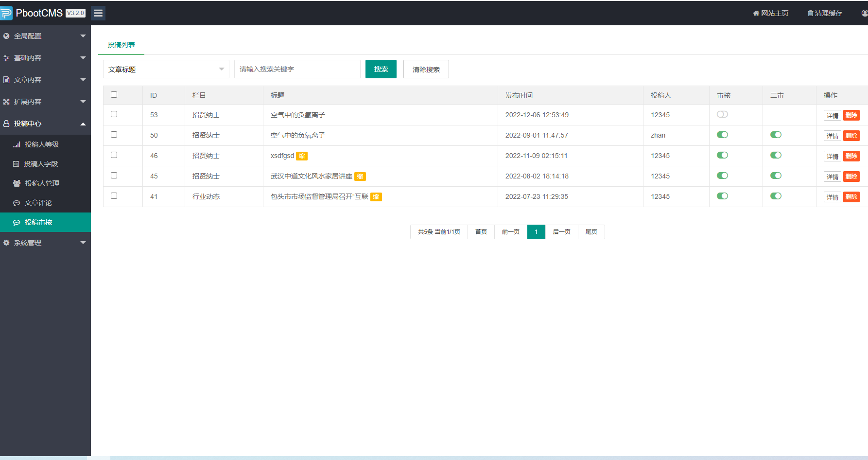
Task: Collapse the 投稿中心 sidebar menu
Action: 45,124
